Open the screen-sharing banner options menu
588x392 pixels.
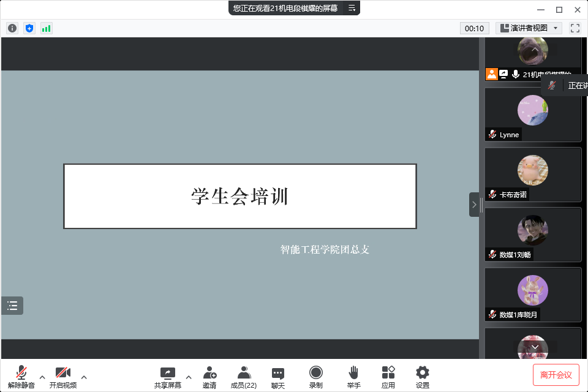(x=352, y=8)
